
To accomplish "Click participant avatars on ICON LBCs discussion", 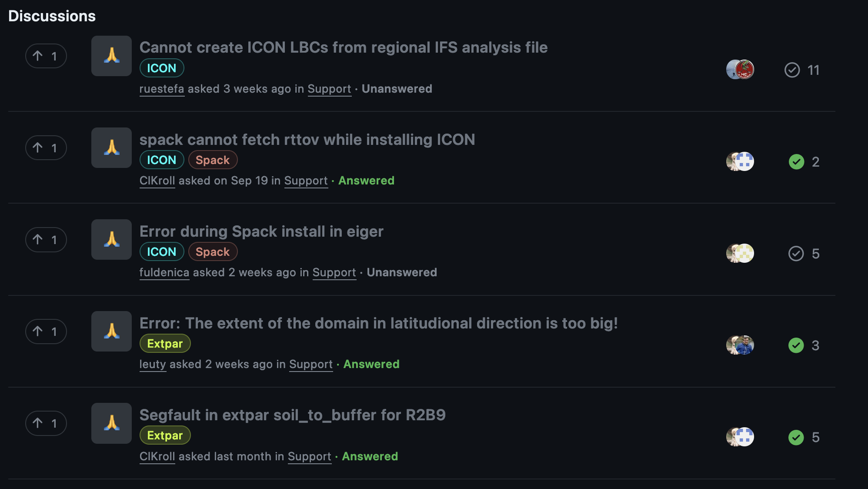I will pos(740,70).
